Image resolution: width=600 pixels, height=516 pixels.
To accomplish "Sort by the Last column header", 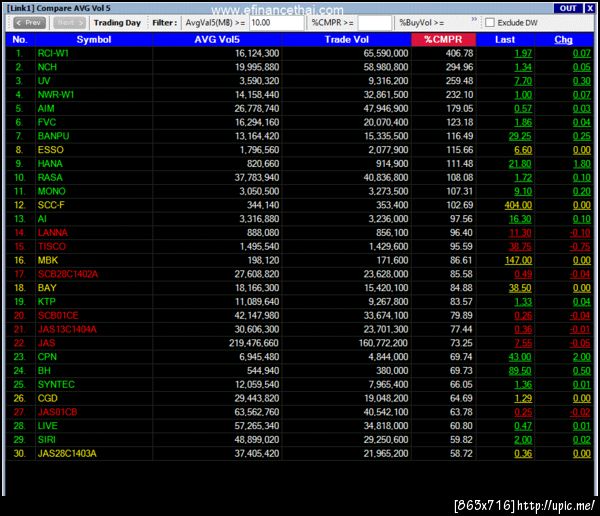I will click(x=505, y=40).
